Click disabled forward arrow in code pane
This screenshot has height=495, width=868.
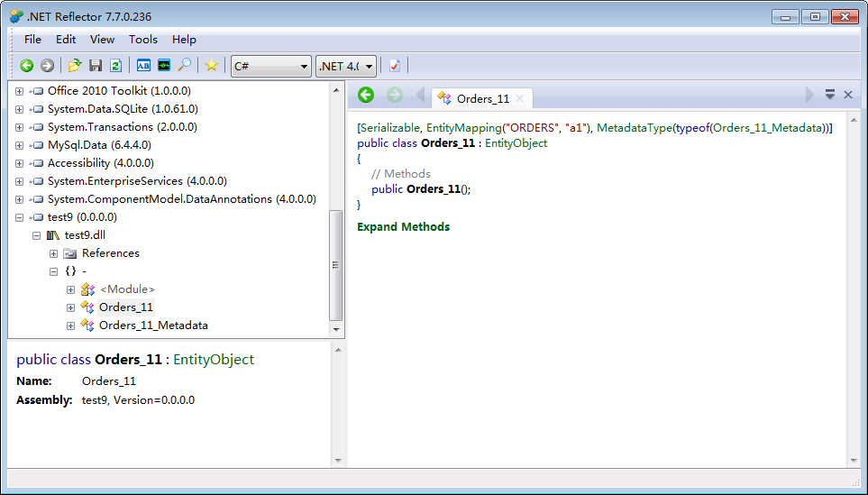pyautogui.click(x=395, y=96)
